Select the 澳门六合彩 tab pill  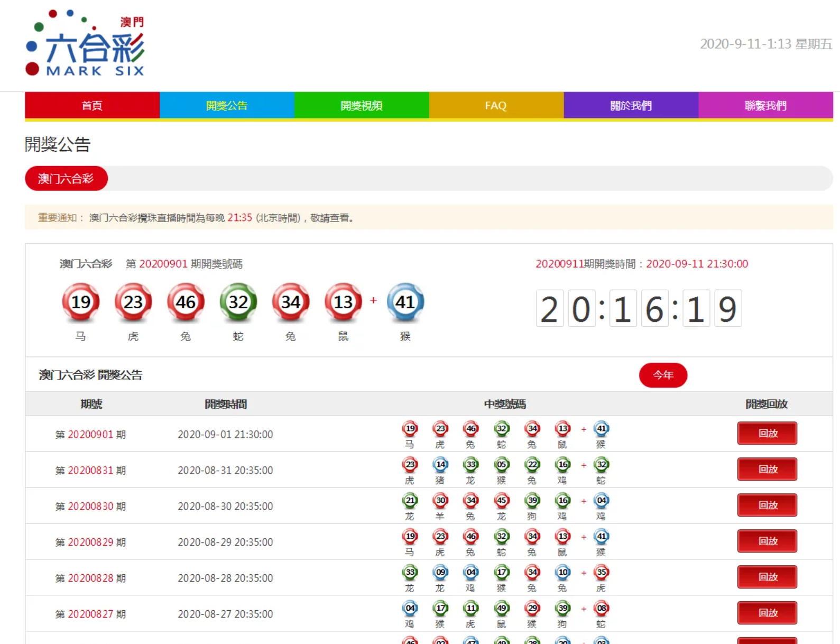(66, 179)
